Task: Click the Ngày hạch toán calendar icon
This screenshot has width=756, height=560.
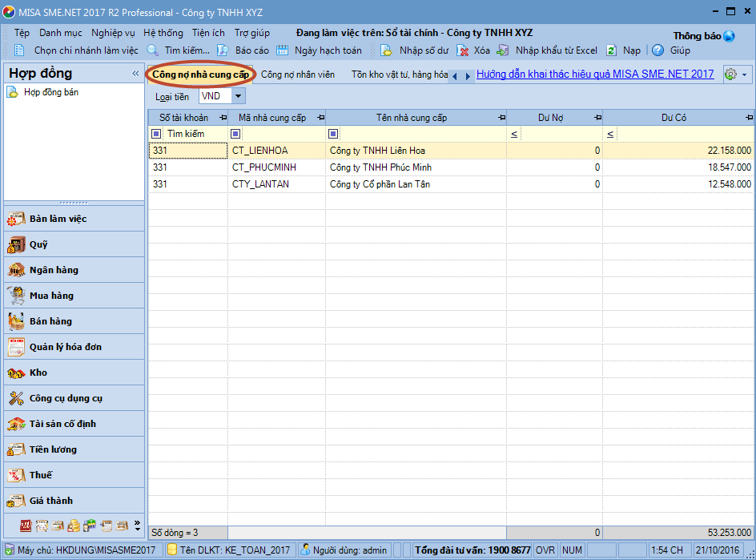Action: pyautogui.click(x=282, y=50)
